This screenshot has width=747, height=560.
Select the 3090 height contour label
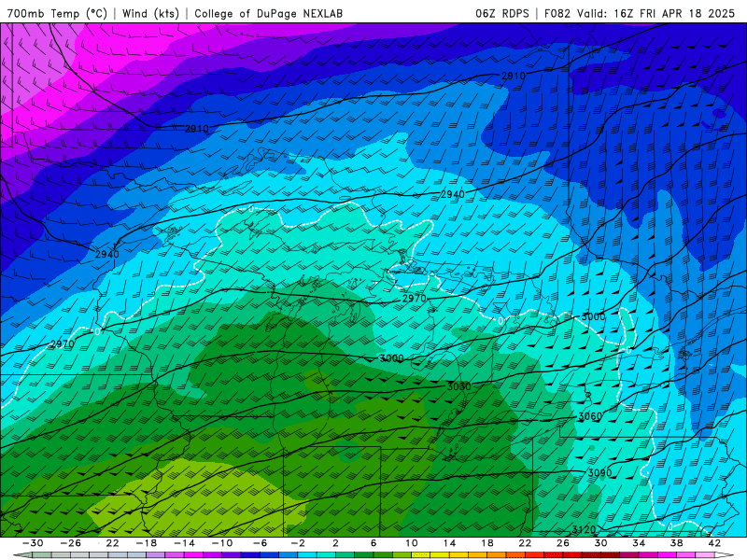(599, 473)
